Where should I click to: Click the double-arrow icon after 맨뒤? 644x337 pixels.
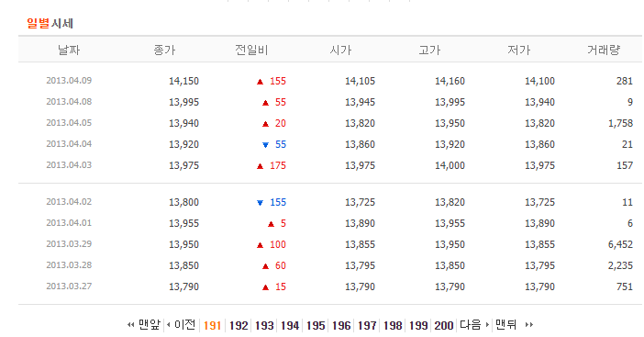pyautogui.click(x=529, y=325)
